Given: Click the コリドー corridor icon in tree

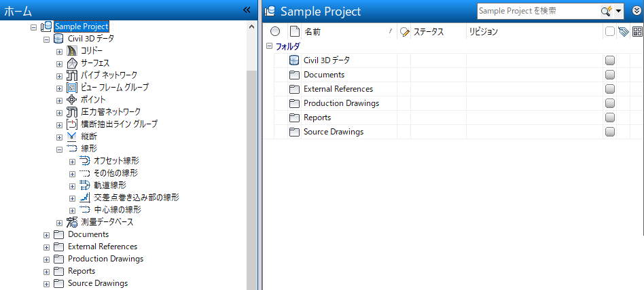Looking at the screenshot, I should pyautogui.click(x=73, y=51).
